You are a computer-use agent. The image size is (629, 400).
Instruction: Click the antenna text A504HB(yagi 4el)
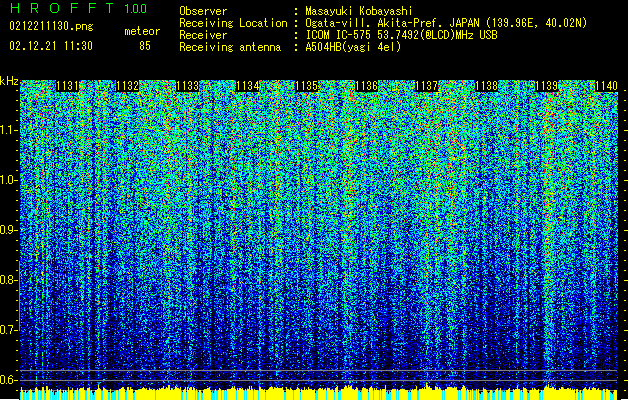point(353,47)
